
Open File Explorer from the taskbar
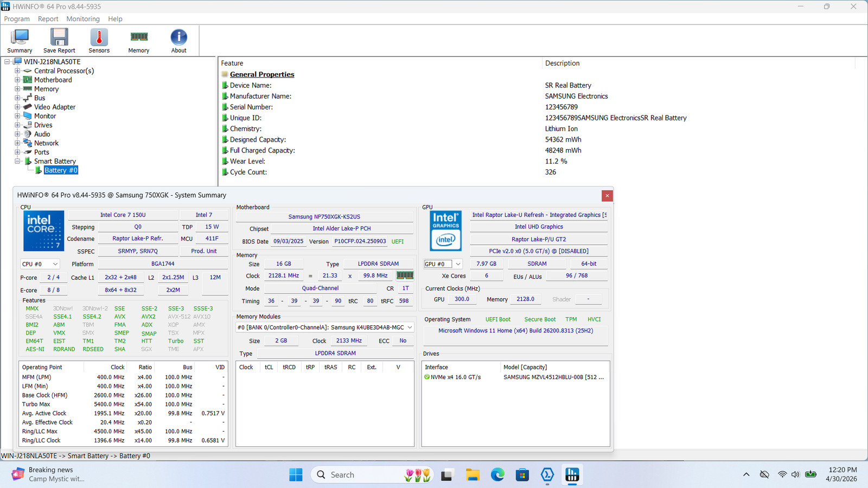(473, 475)
